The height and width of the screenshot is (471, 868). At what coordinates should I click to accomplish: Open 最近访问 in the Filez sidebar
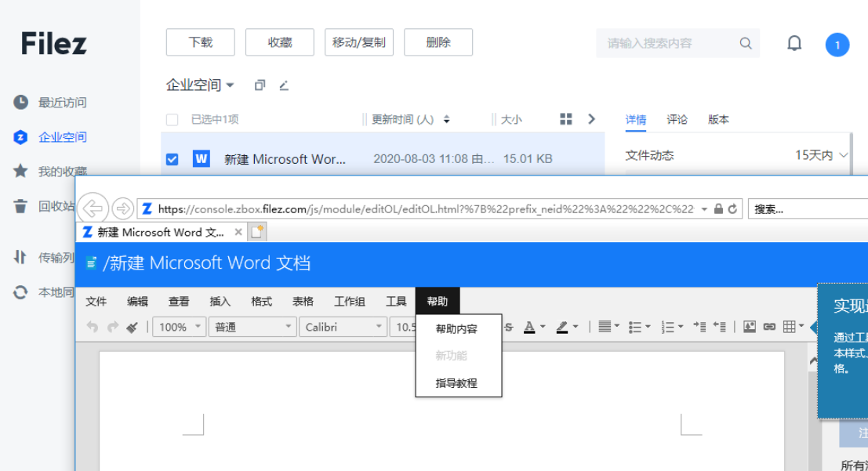50,103
